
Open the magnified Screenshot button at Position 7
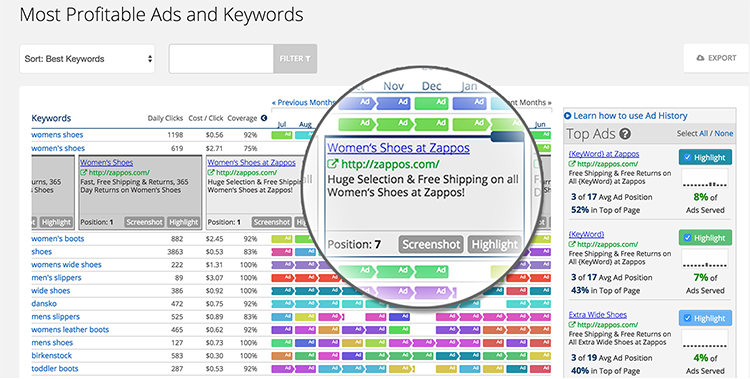[x=431, y=245]
